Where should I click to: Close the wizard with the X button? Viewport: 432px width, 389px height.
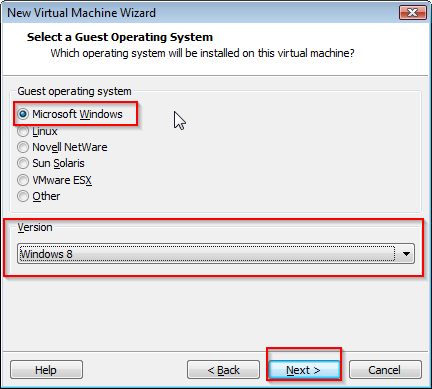point(413,13)
